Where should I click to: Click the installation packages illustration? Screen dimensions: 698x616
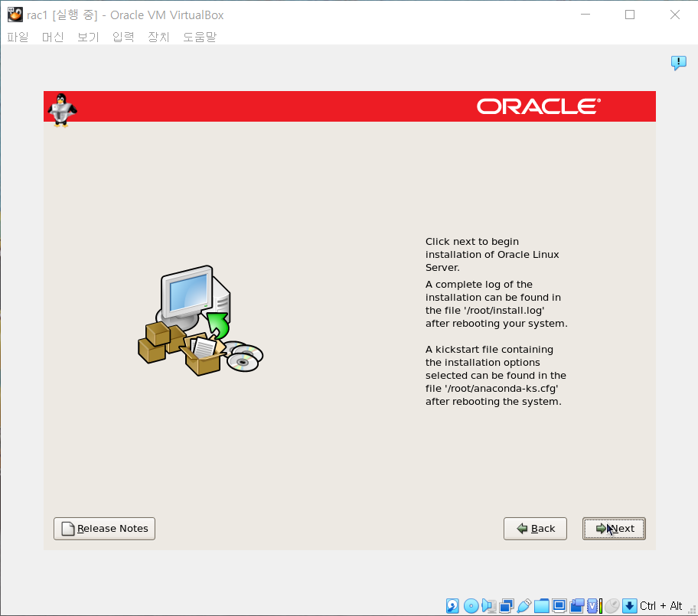coord(201,321)
